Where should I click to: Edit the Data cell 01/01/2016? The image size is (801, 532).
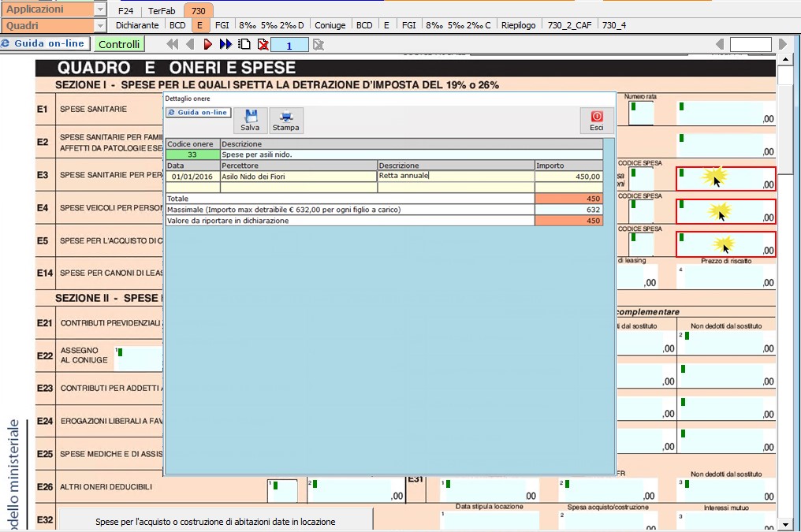point(192,177)
